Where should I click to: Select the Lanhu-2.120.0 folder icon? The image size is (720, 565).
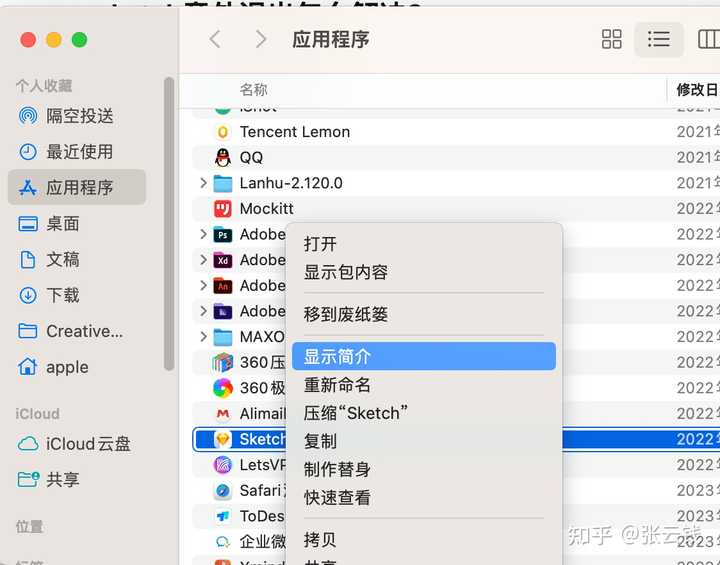223,183
